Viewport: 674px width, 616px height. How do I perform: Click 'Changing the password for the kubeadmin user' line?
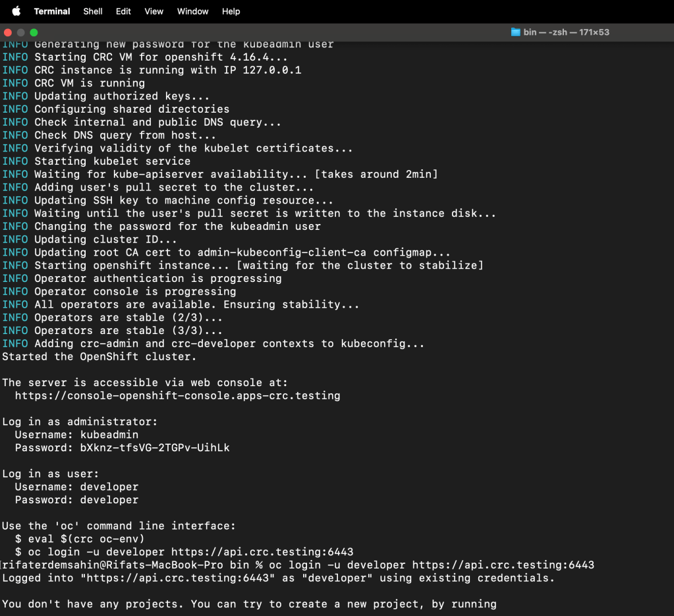pyautogui.click(x=161, y=227)
